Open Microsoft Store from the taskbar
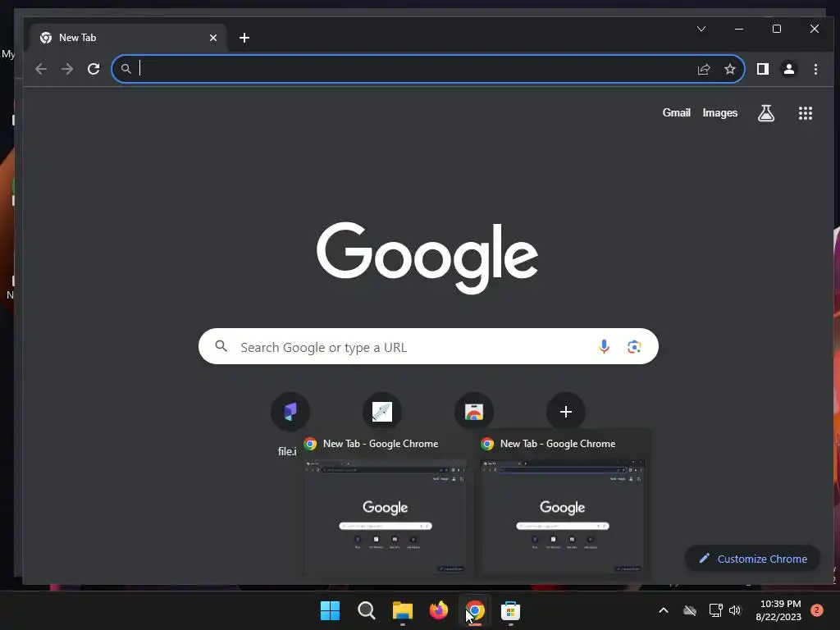The image size is (840, 630). pyautogui.click(x=510, y=610)
